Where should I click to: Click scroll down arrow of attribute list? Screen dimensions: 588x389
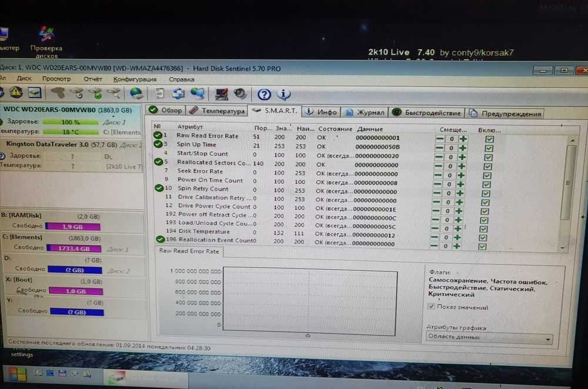coord(562,248)
